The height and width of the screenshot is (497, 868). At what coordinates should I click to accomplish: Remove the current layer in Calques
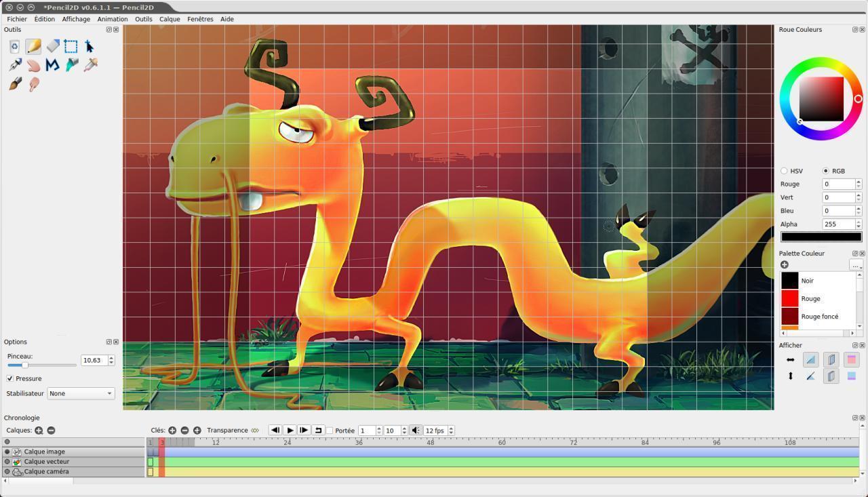click(x=51, y=431)
